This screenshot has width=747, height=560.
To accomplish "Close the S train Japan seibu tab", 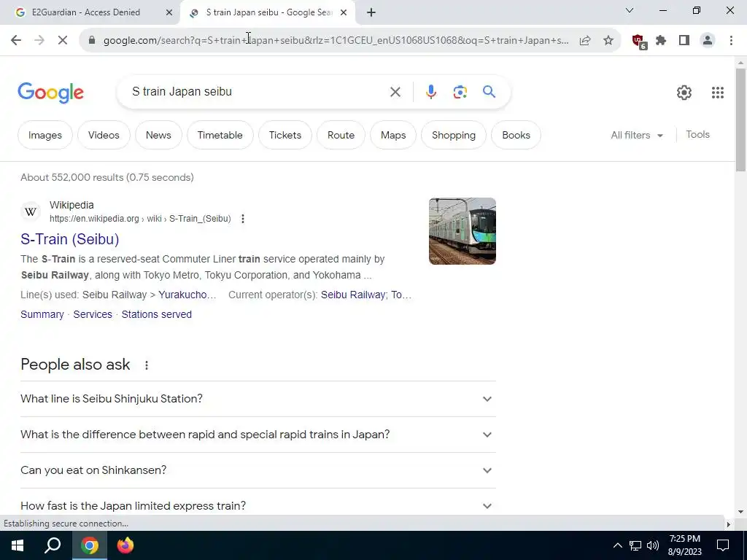I will [x=344, y=13].
